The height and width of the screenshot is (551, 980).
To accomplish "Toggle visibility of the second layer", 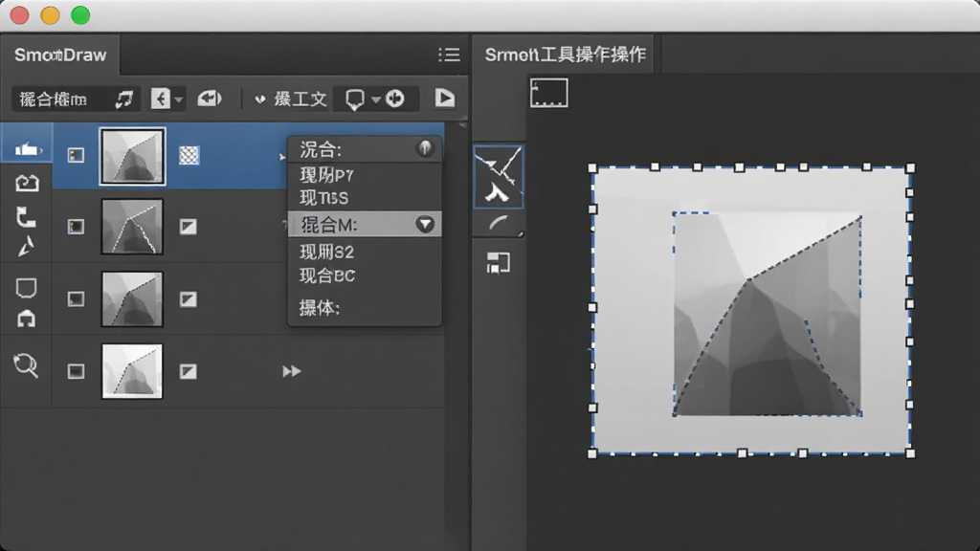I will pyautogui.click(x=76, y=226).
